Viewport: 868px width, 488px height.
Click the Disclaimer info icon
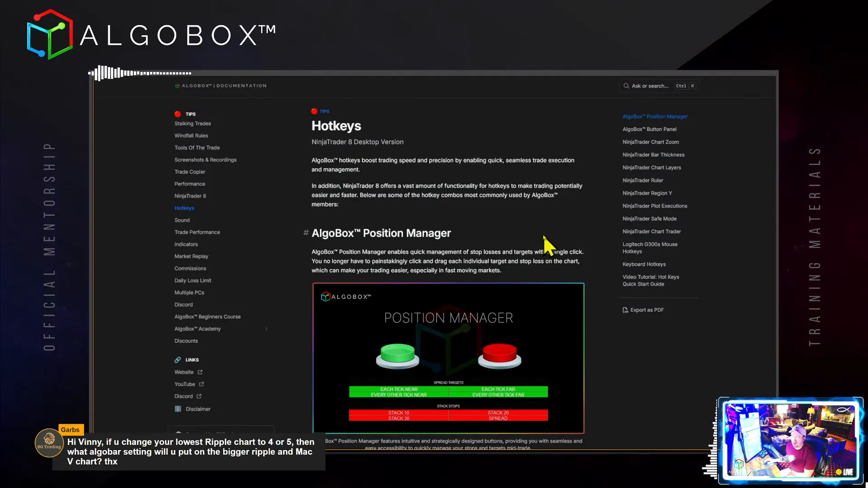(x=178, y=409)
